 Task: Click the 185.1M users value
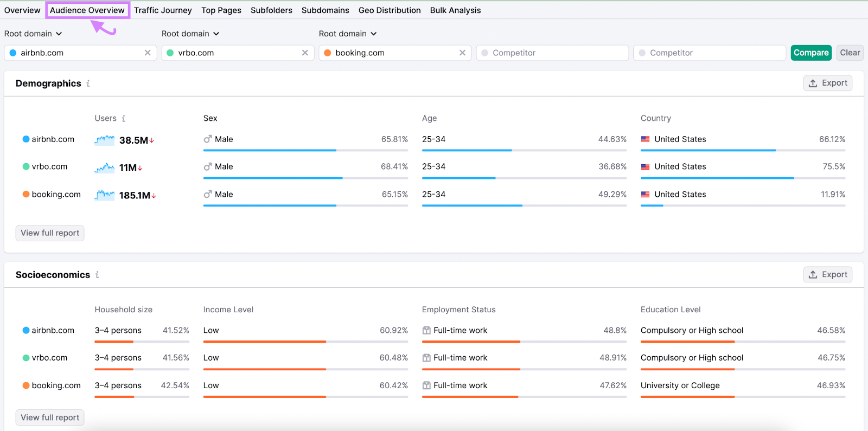(135, 195)
